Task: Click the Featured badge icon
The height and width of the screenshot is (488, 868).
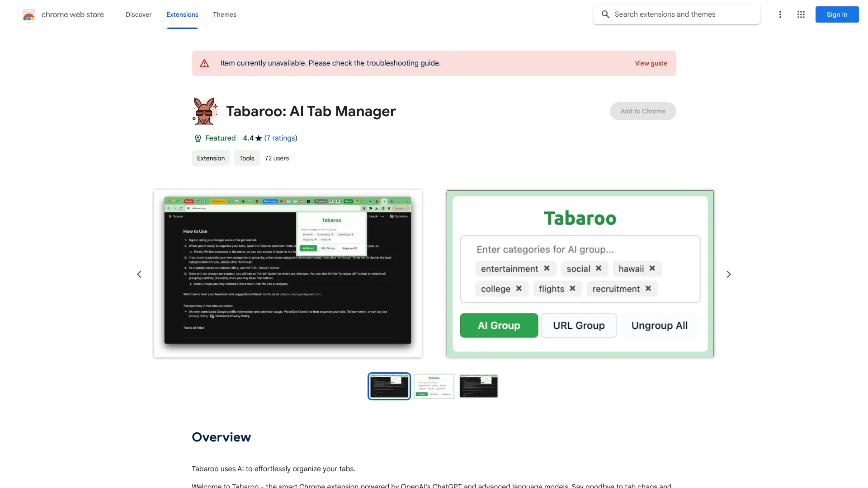Action: (198, 138)
